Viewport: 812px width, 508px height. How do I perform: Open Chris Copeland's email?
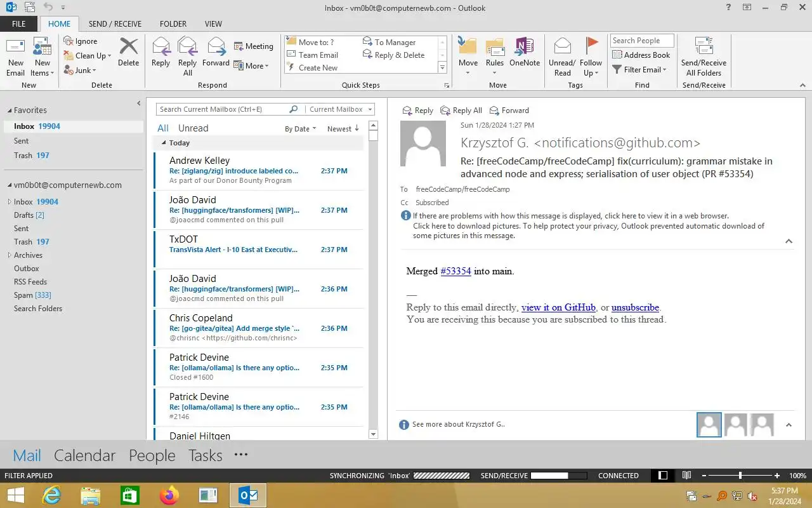259,328
